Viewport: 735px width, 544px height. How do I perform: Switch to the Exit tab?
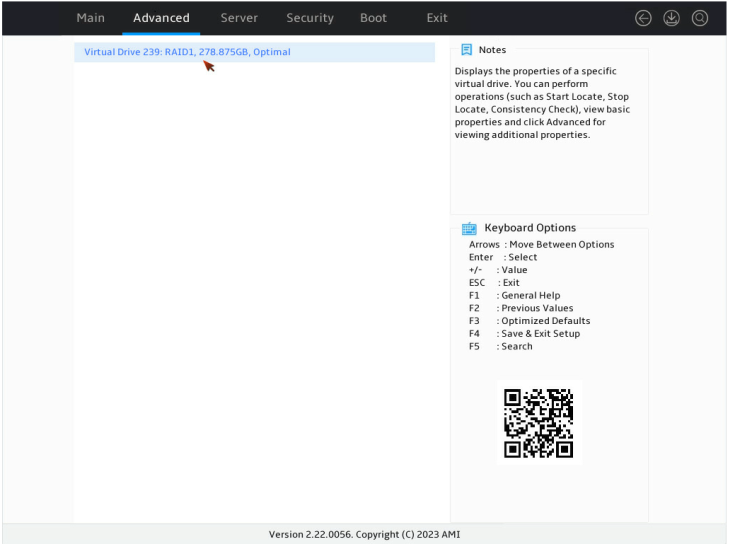(x=437, y=18)
